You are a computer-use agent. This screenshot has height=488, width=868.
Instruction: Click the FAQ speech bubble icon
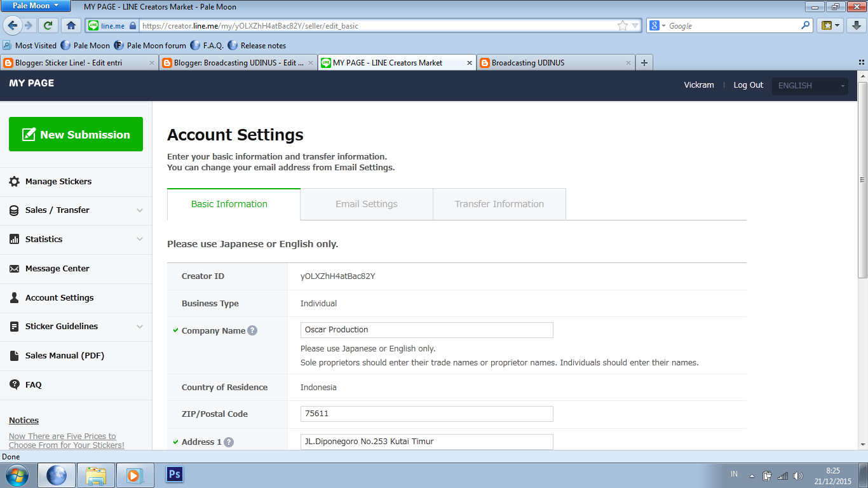point(14,385)
